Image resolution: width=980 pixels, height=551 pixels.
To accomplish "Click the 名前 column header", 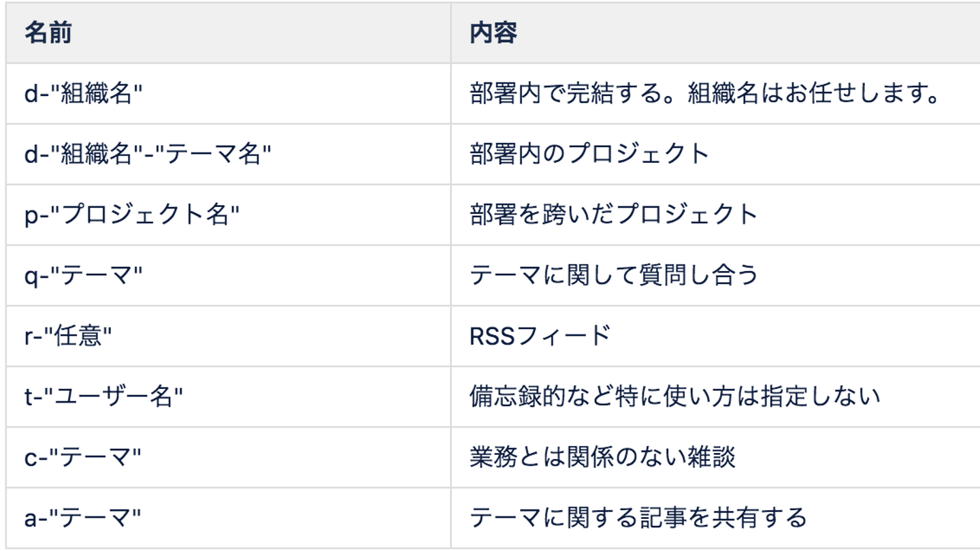I will coord(48,33).
